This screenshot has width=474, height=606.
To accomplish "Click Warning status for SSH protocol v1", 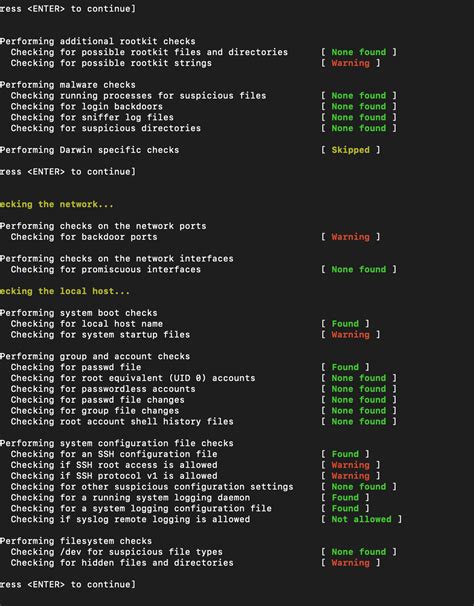I will pyautogui.click(x=350, y=476).
